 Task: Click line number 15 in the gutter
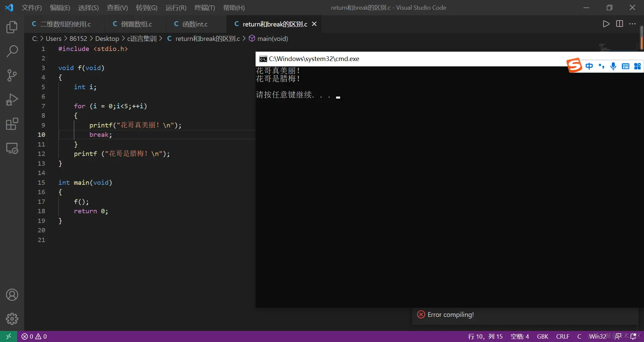click(41, 182)
